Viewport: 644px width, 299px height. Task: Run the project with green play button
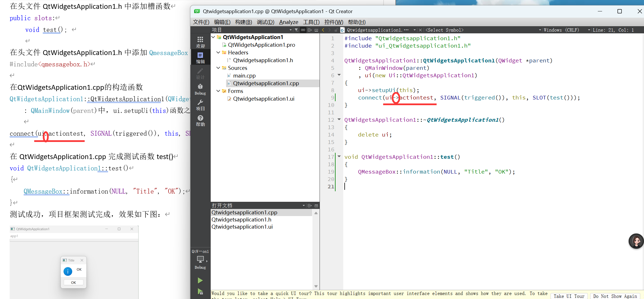coord(200,280)
